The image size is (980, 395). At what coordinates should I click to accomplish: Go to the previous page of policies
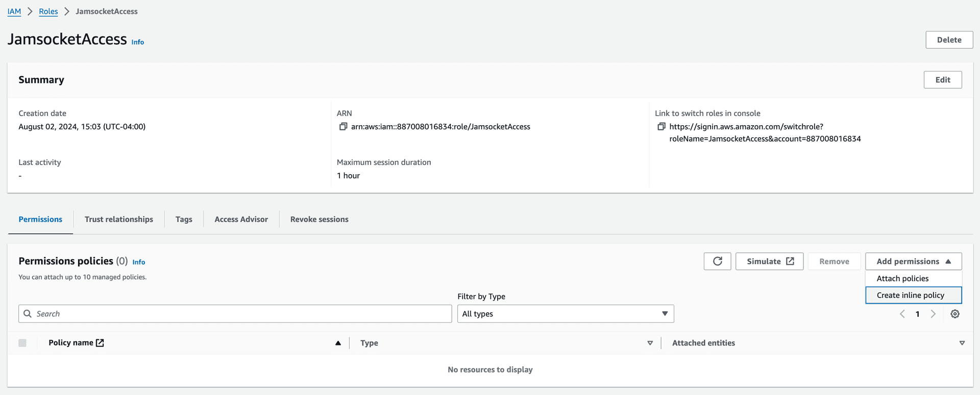tap(902, 314)
